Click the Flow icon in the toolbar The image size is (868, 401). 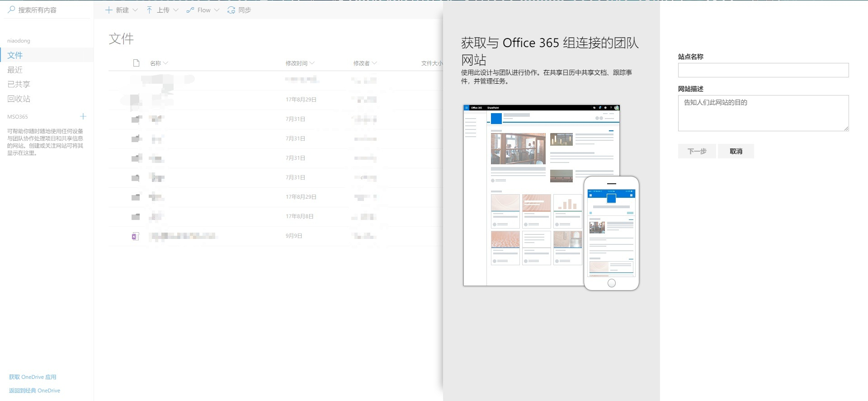tap(190, 10)
